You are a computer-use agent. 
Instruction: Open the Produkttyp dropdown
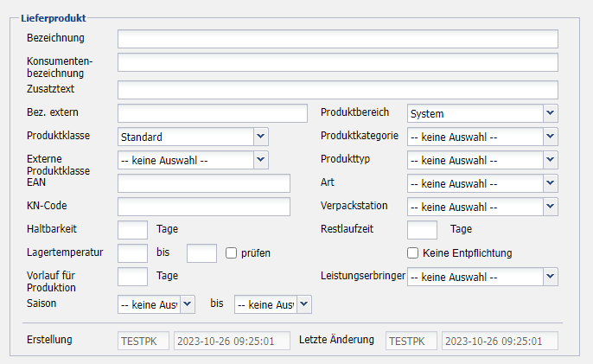[481, 160]
